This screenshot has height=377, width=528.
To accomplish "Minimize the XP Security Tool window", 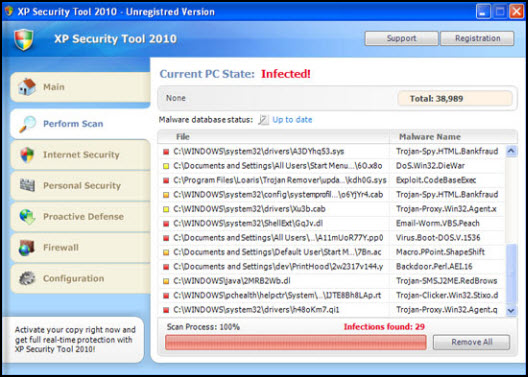I will (483, 12).
